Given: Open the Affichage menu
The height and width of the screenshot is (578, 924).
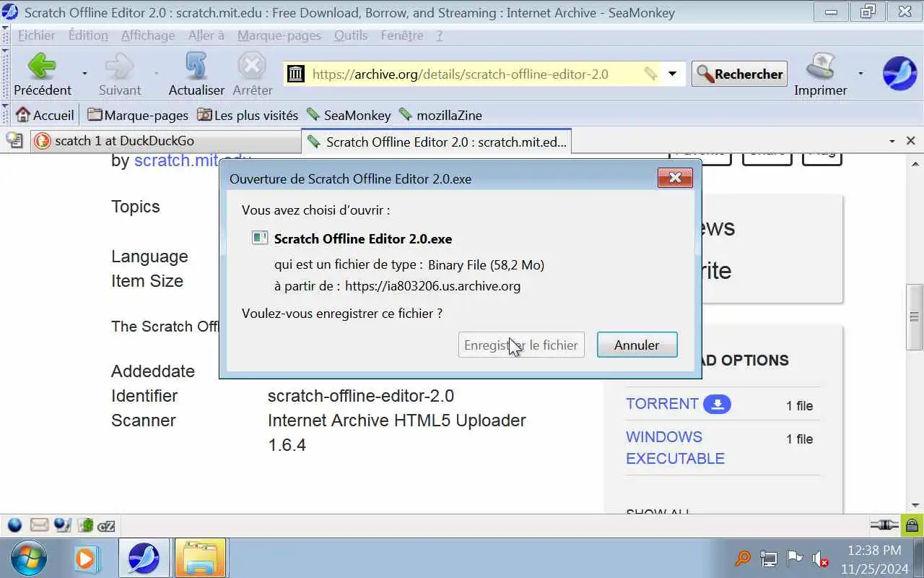Looking at the screenshot, I should click(x=147, y=35).
